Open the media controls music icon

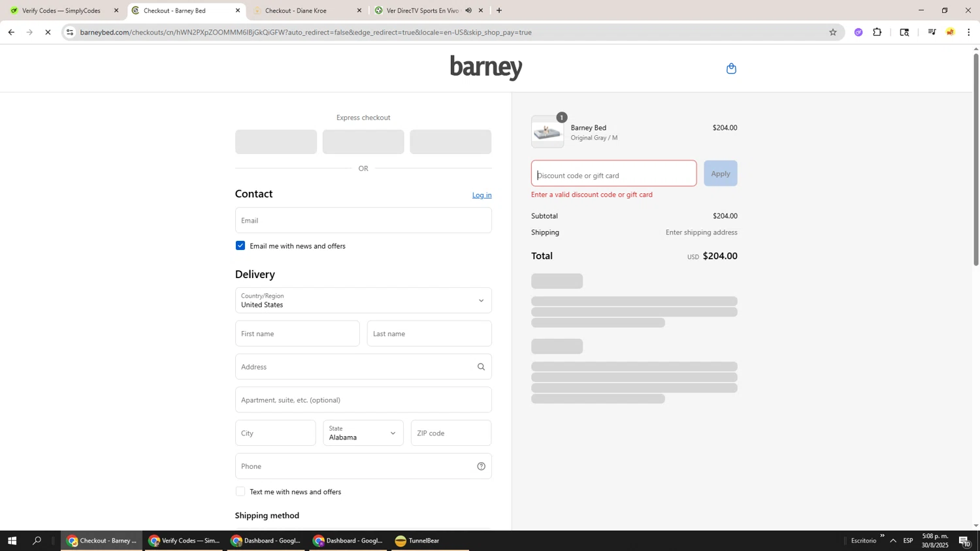(x=932, y=32)
